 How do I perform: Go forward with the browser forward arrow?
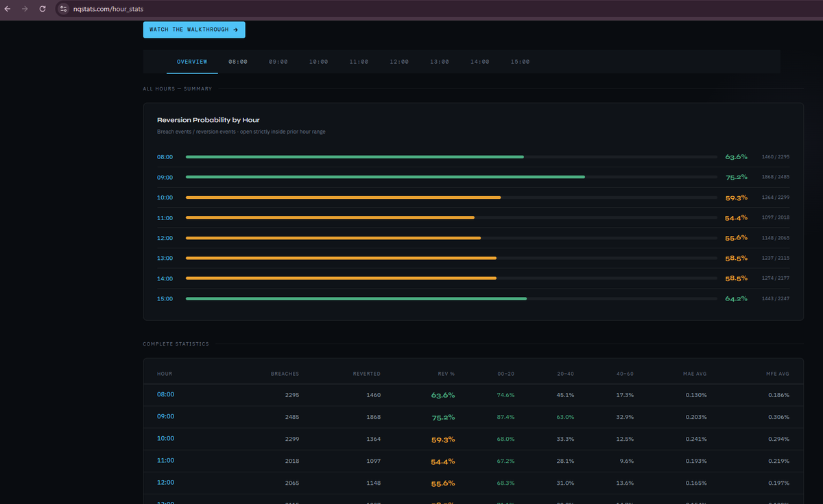point(25,9)
